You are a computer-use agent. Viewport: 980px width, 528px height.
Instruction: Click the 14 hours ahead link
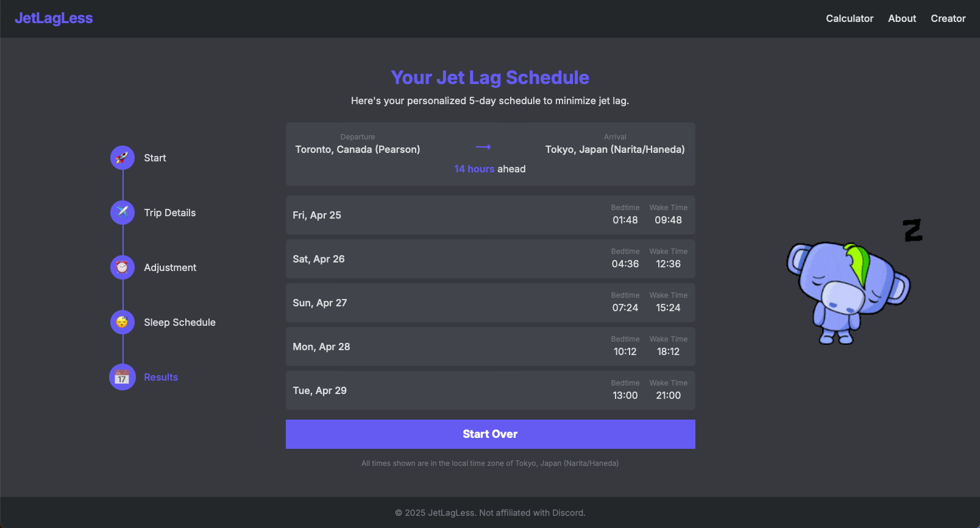[x=474, y=169]
